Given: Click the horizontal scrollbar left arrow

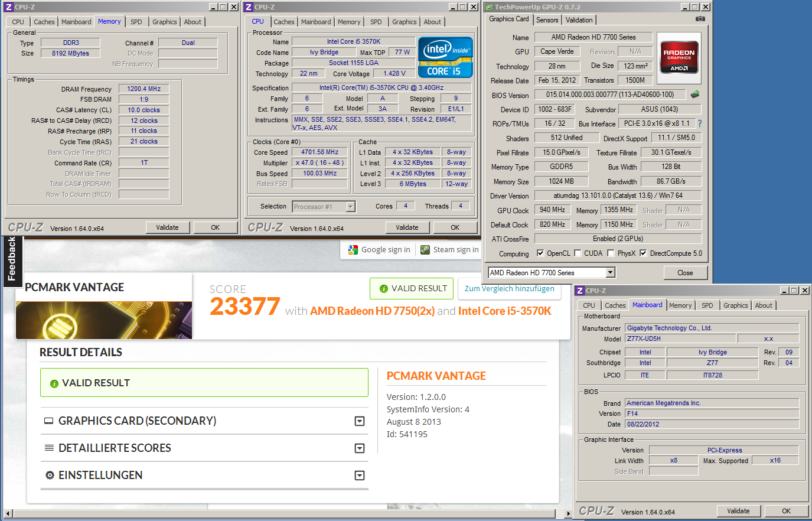Looking at the screenshot, I should tap(8, 514).
